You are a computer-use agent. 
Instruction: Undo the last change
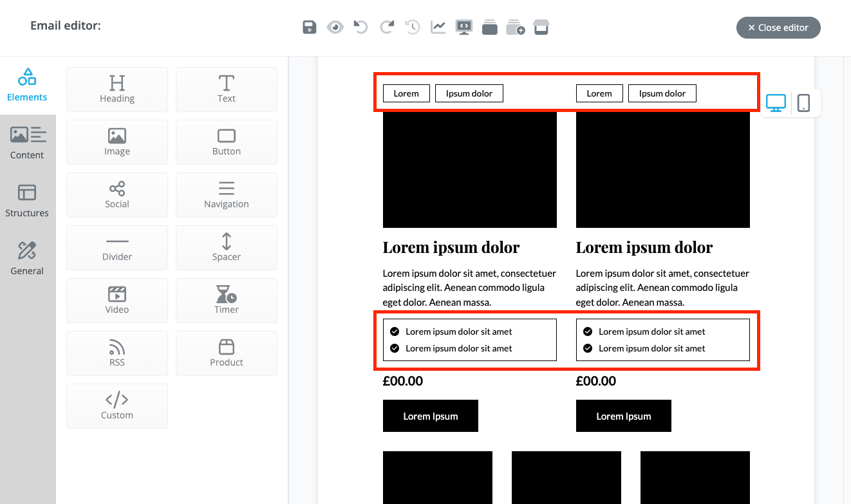[360, 27]
